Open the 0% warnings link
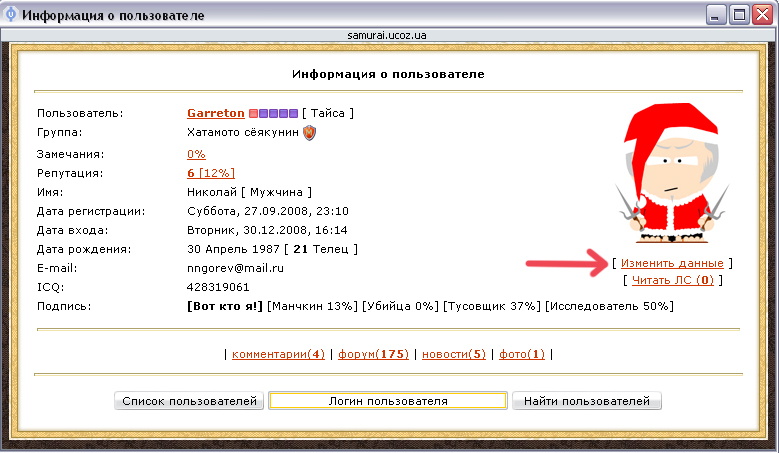779x453 pixels. tap(196, 154)
